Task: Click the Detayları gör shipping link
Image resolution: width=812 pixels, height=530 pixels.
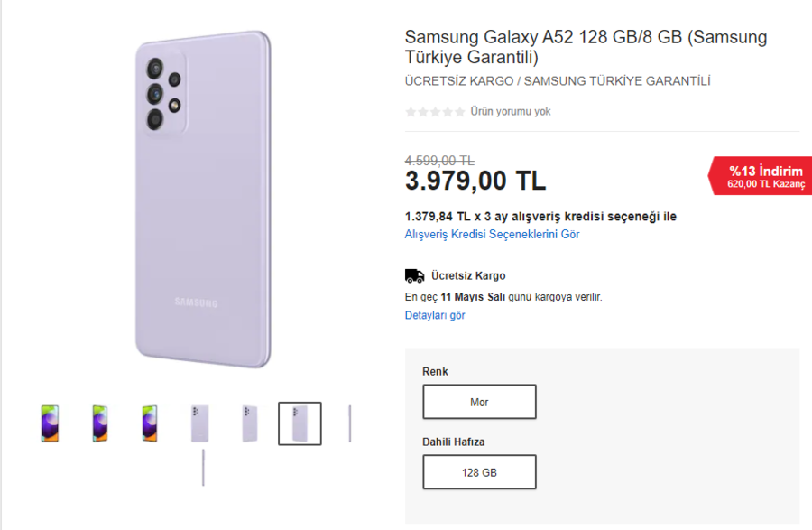Action: click(435, 316)
